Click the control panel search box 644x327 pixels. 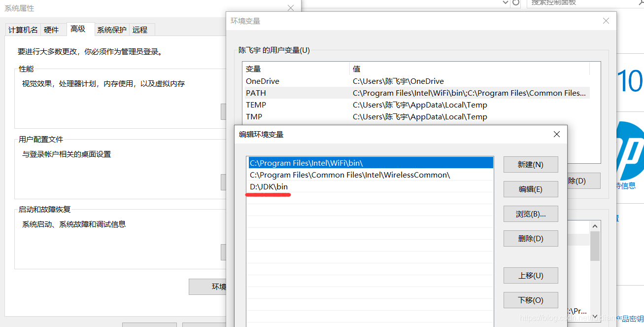[x=585, y=3]
